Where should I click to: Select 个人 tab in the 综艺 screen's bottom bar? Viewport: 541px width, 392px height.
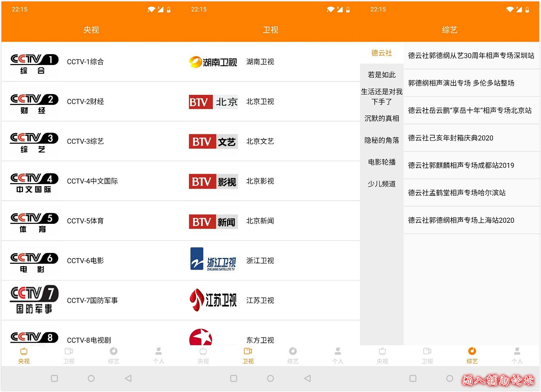point(517,356)
